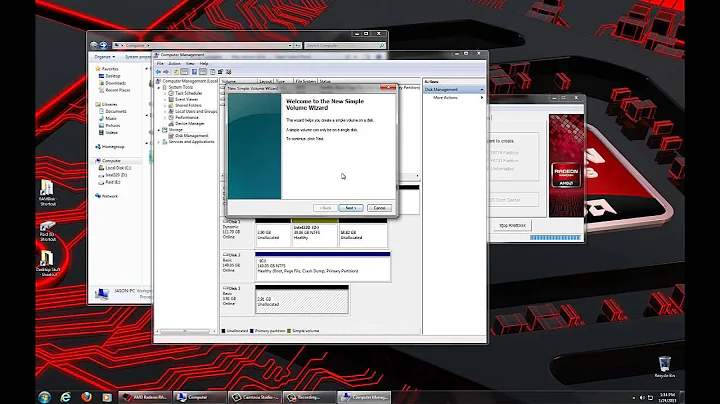Select System Tools in the console tree
Image resolution: width=720 pixels, height=404 pixels.
coord(180,87)
